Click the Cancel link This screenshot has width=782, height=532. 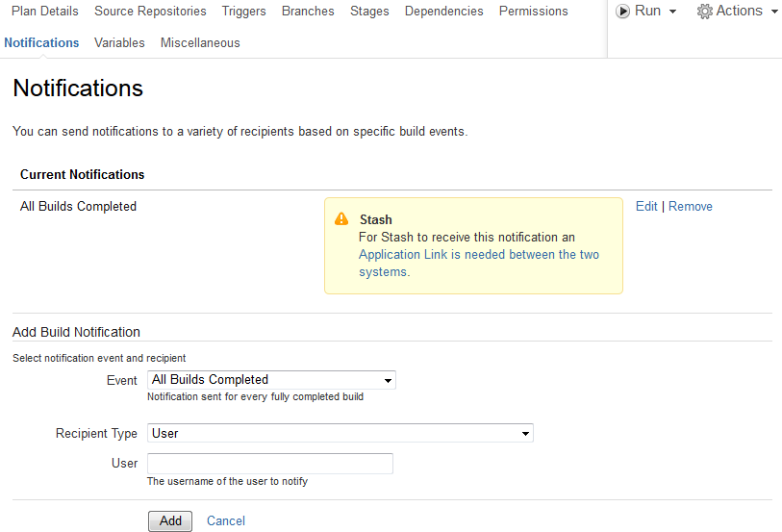[x=226, y=521]
